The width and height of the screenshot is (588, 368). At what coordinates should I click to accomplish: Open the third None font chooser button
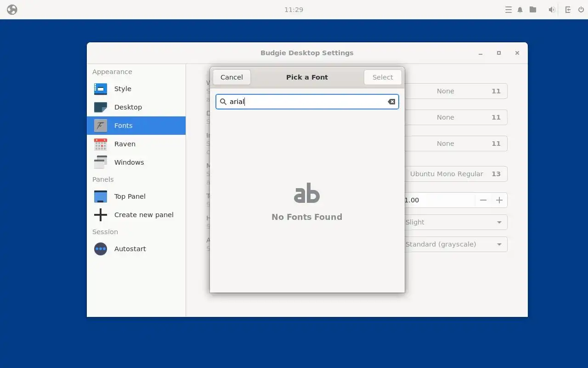456,144
